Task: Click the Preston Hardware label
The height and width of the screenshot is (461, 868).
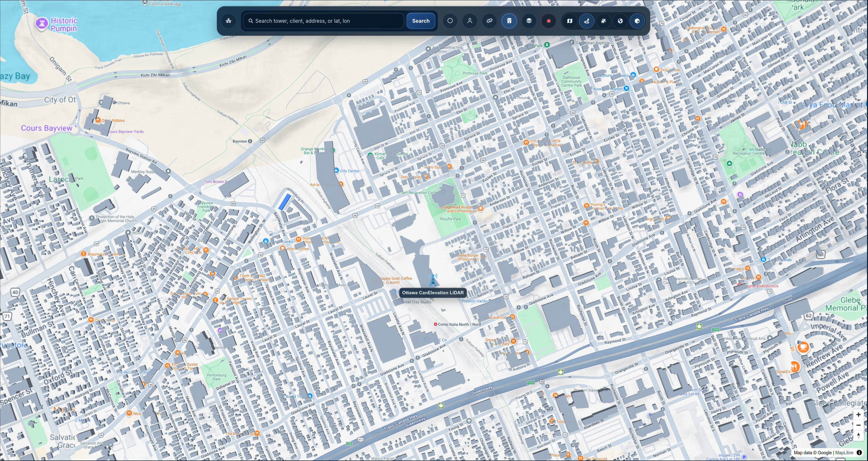Action: pyautogui.click(x=475, y=301)
